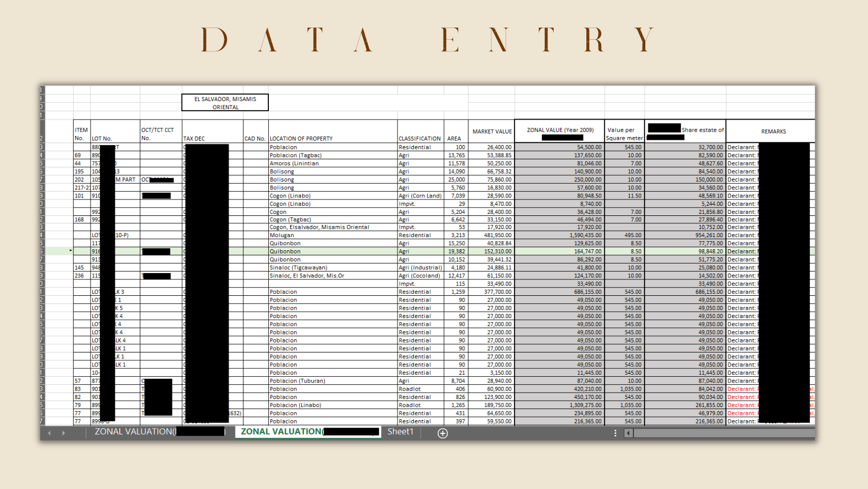Click the CAD No. header cell
868x489 pixels.
click(256, 131)
